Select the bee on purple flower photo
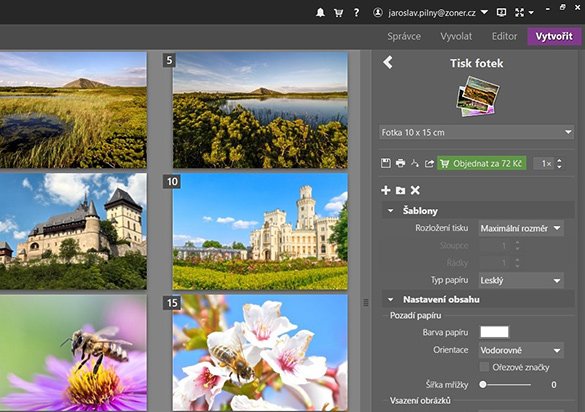585x412 pixels. coord(73,353)
